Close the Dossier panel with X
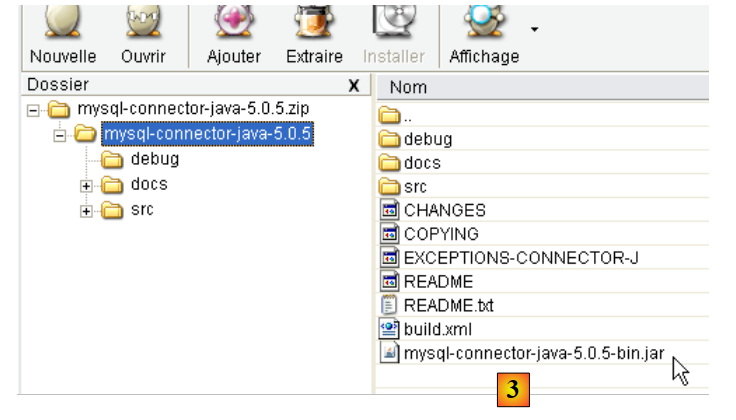This screenshot has height=420, width=736. tap(353, 86)
